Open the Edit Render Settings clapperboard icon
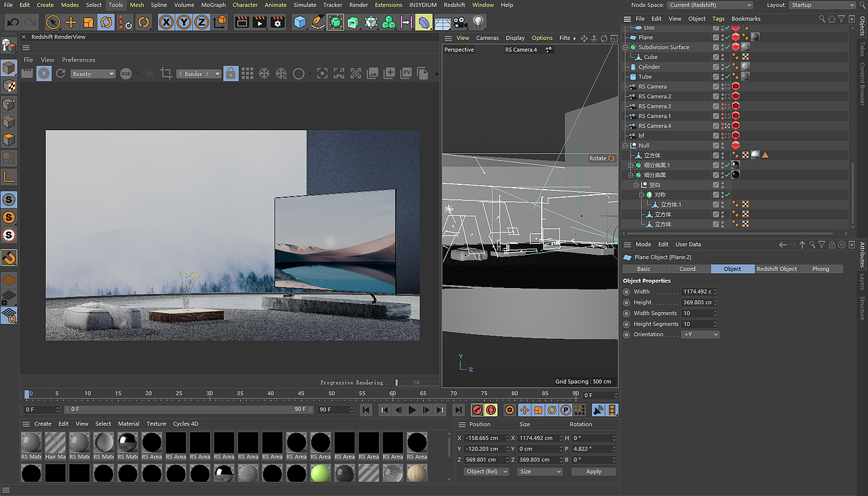Image resolution: width=868 pixels, height=496 pixels. (277, 22)
